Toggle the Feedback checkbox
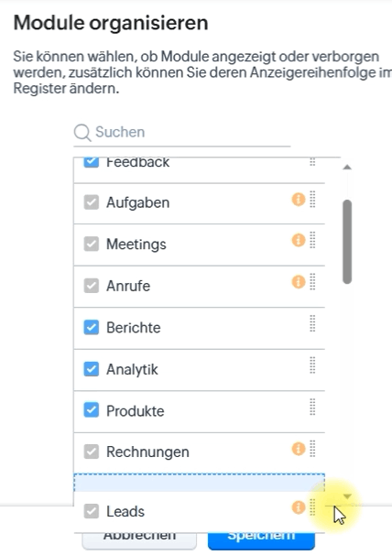 (x=91, y=162)
